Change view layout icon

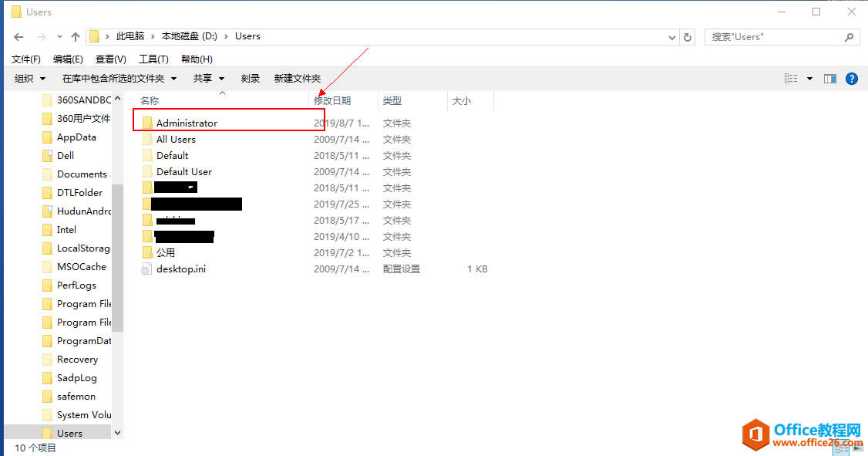791,79
